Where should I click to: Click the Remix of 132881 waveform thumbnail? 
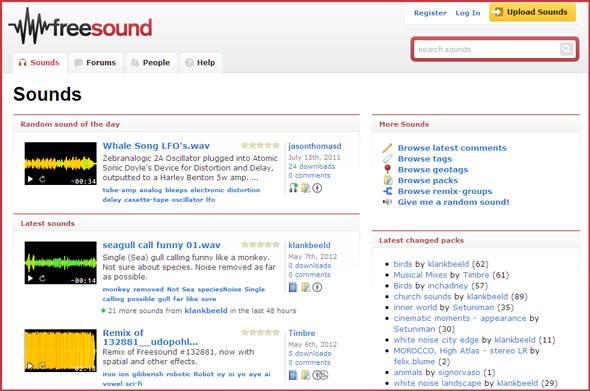click(60, 350)
